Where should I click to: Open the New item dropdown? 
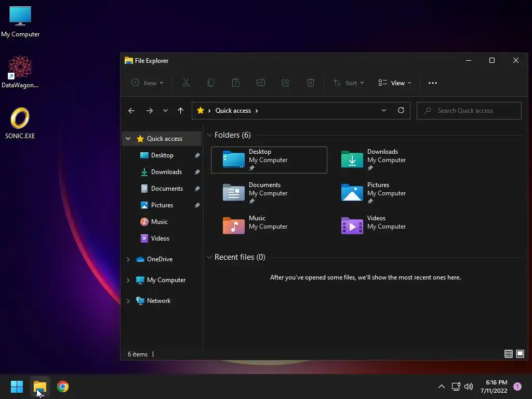(x=148, y=83)
